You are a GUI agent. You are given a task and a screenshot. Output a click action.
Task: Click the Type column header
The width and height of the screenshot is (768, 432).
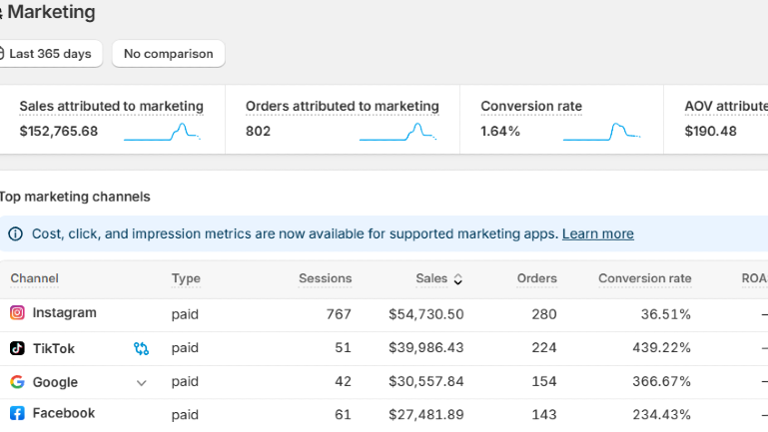pyautogui.click(x=186, y=279)
